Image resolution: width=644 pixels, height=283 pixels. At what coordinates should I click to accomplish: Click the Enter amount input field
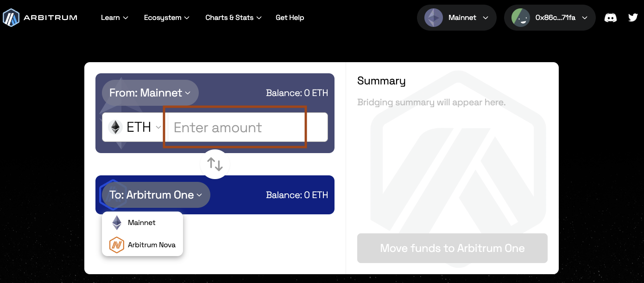coord(235,127)
